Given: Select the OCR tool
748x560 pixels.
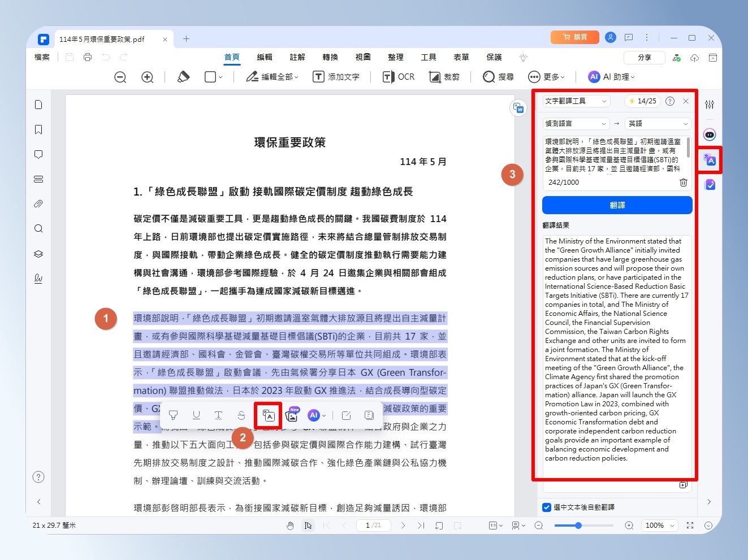Looking at the screenshot, I should 399,77.
